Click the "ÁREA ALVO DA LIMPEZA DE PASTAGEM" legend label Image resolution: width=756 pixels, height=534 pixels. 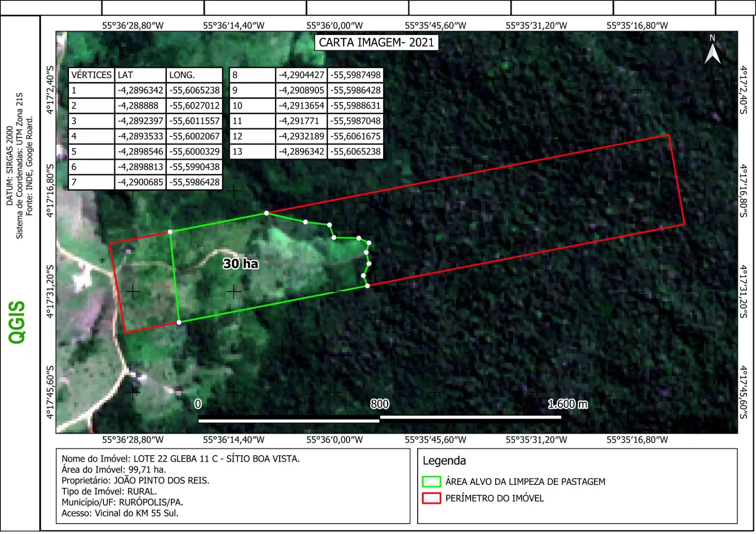525,482
